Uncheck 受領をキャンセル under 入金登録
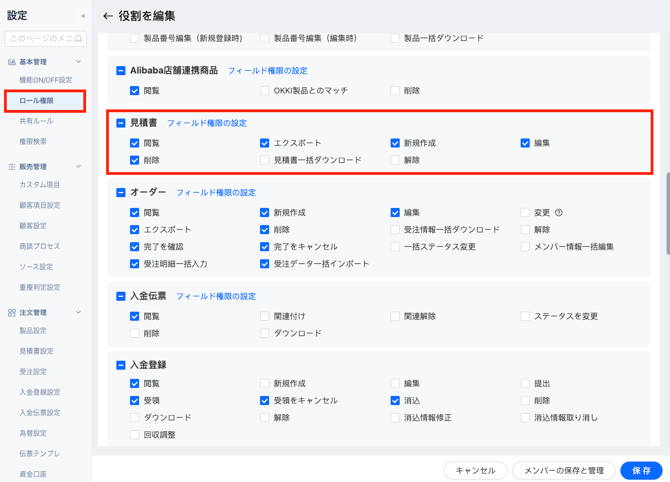670x482 pixels. [264, 400]
